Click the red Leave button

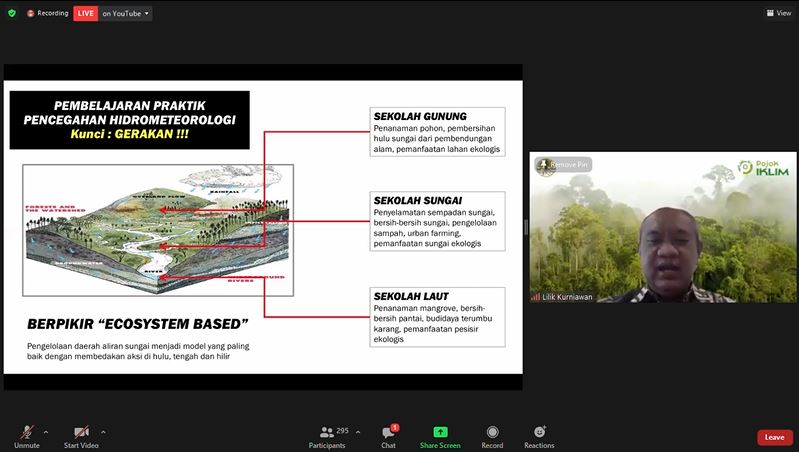click(x=774, y=437)
